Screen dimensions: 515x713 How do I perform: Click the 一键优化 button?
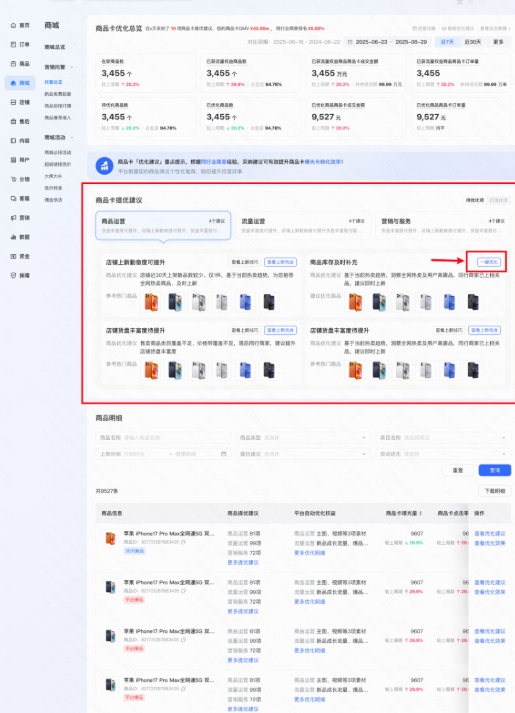click(489, 262)
